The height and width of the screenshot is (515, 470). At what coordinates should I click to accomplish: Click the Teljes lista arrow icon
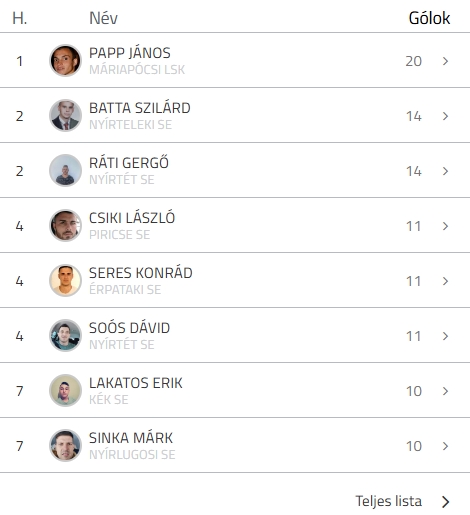point(446,502)
